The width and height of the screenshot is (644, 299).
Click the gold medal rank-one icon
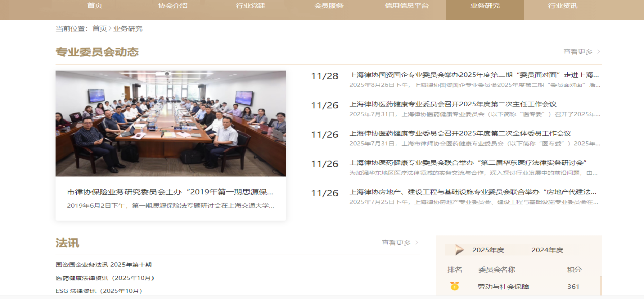click(454, 286)
